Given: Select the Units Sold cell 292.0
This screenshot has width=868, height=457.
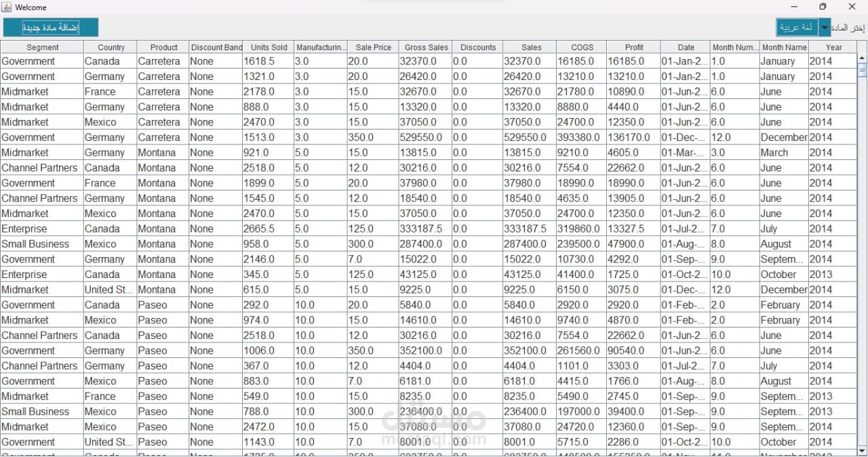Looking at the screenshot, I should pyautogui.click(x=269, y=305).
